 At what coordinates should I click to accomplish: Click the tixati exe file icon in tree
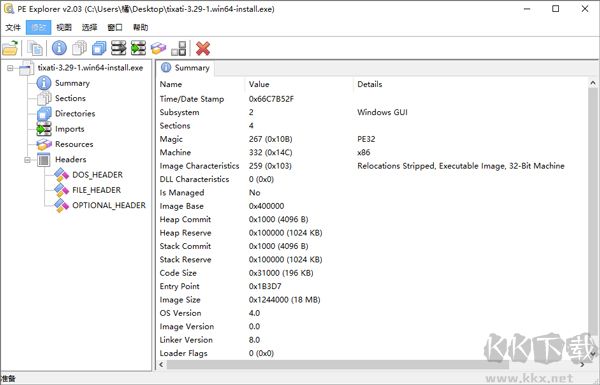26,68
